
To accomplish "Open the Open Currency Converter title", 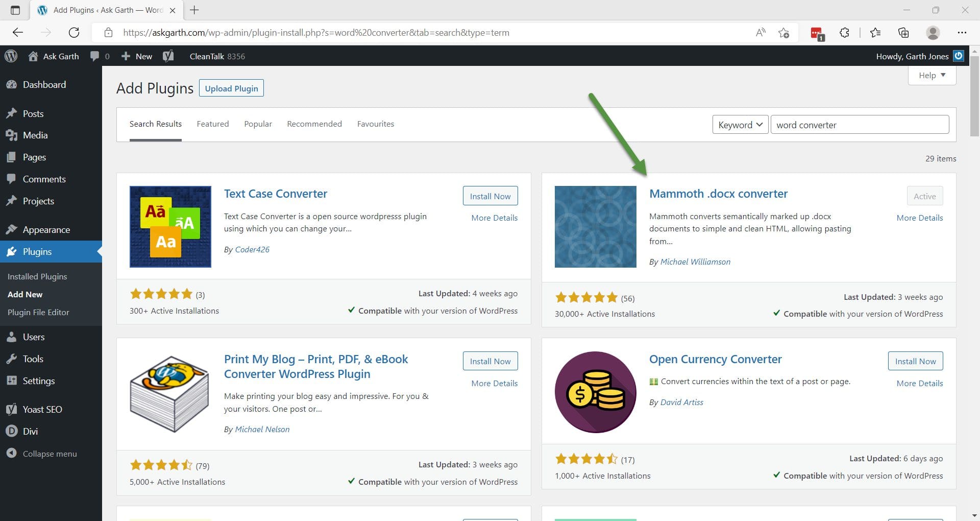I will [x=715, y=359].
